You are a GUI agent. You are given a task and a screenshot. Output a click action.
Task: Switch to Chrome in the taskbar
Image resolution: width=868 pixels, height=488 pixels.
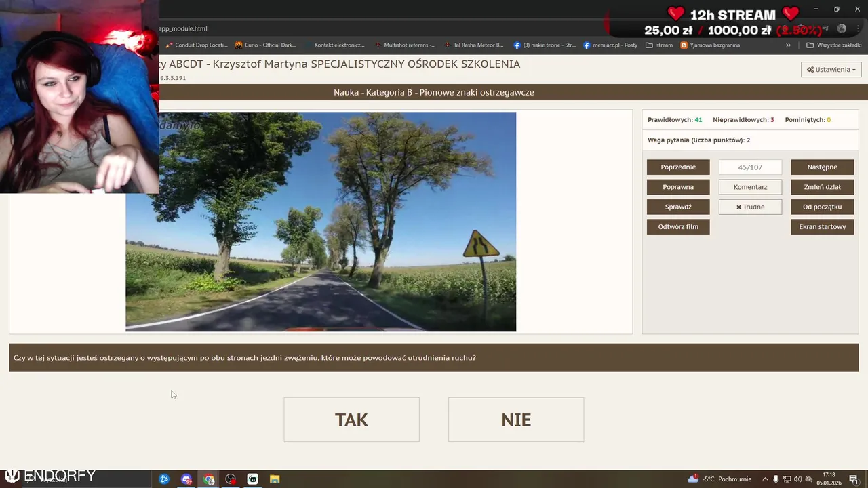(209, 479)
